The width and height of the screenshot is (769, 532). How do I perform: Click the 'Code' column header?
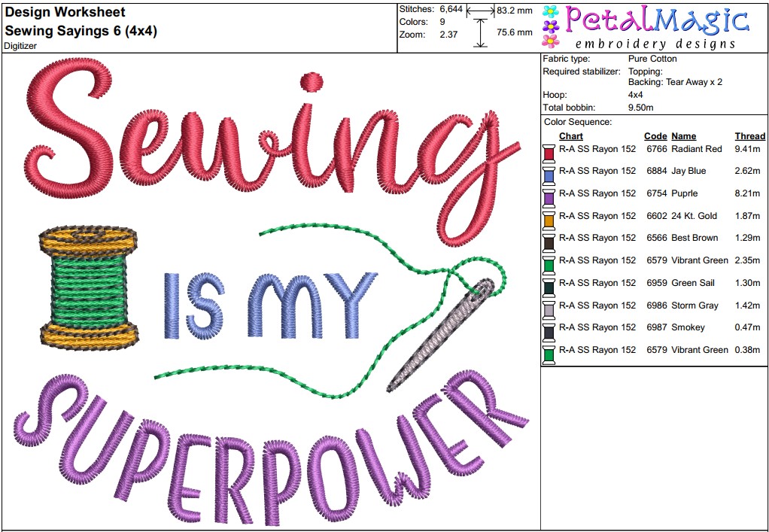pos(655,136)
